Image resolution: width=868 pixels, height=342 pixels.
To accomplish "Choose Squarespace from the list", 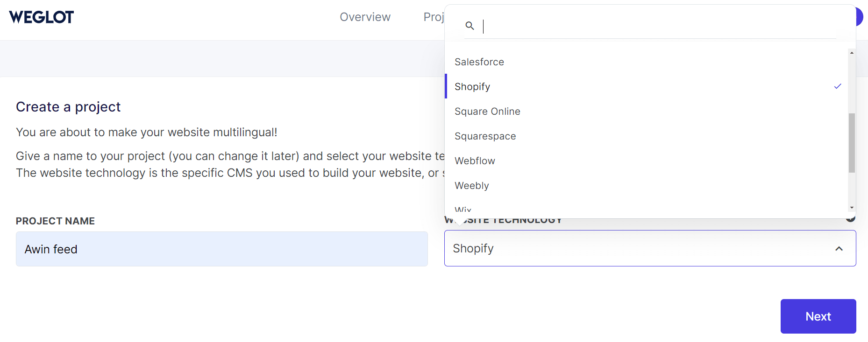I will 647,136.
